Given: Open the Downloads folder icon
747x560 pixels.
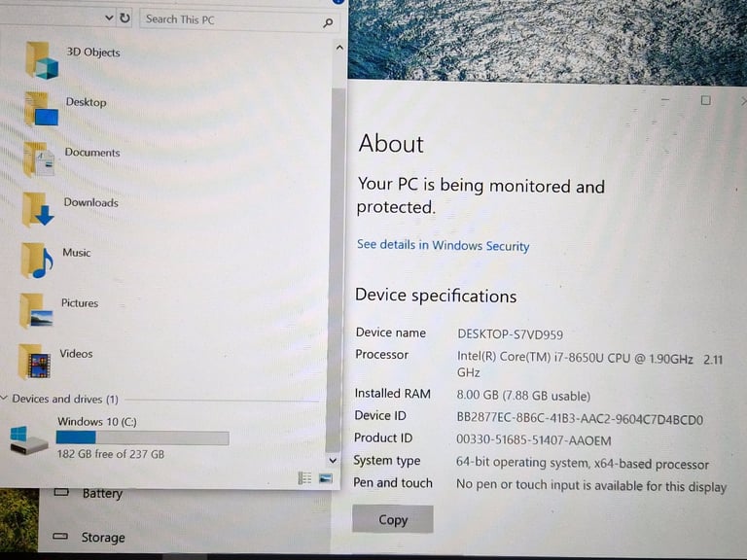Looking at the screenshot, I should point(38,210).
